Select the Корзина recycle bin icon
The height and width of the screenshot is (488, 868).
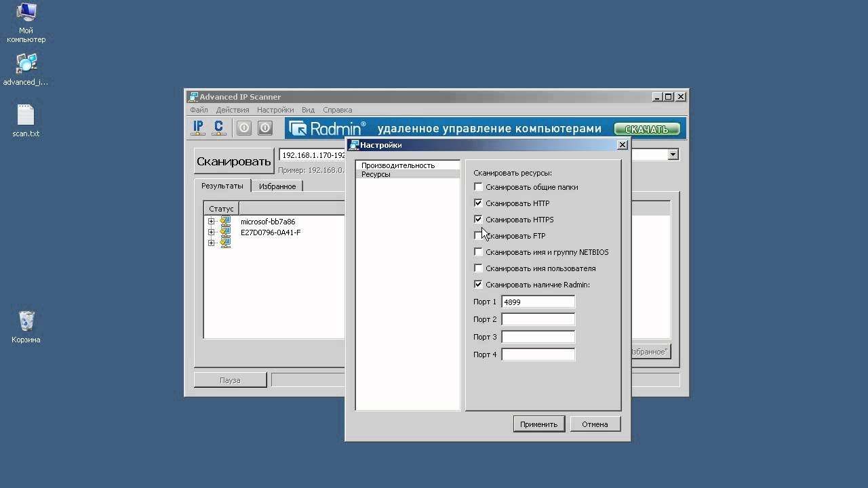click(26, 327)
